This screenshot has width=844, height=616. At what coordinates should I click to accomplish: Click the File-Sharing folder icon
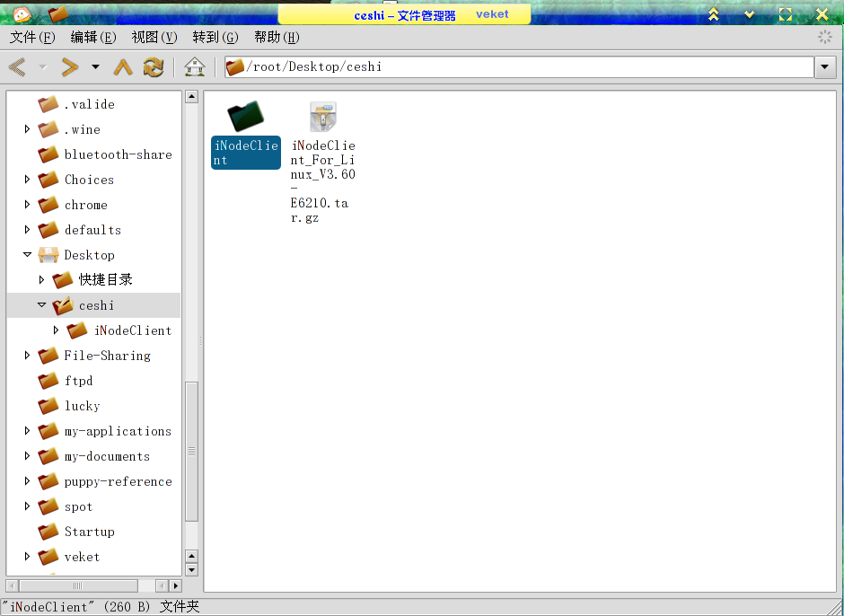pyautogui.click(x=48, y=356)
